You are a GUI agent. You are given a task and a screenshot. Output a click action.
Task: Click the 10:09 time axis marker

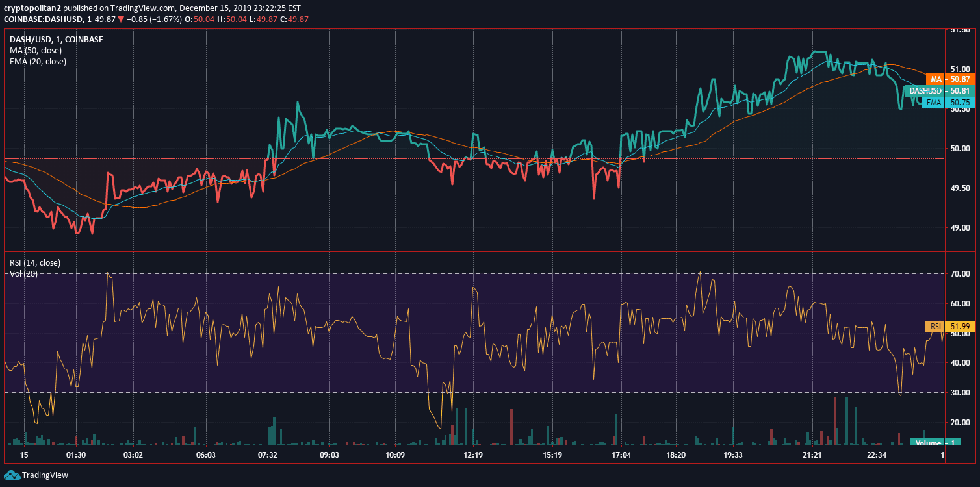point(395,455)
